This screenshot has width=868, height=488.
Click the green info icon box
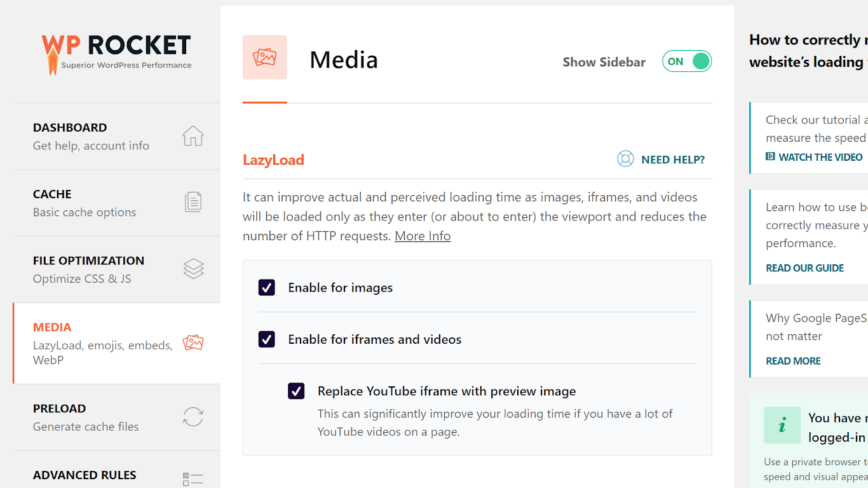pos(782,425)
